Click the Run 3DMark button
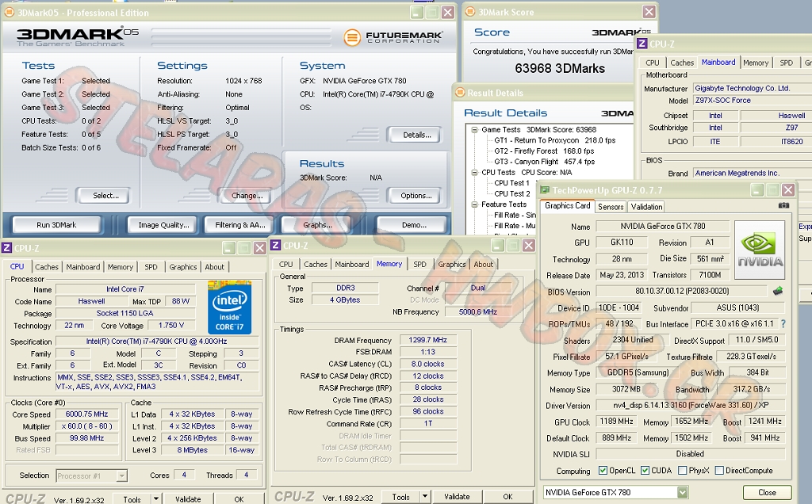The image size is (812, 504). [x=56, y=225]
